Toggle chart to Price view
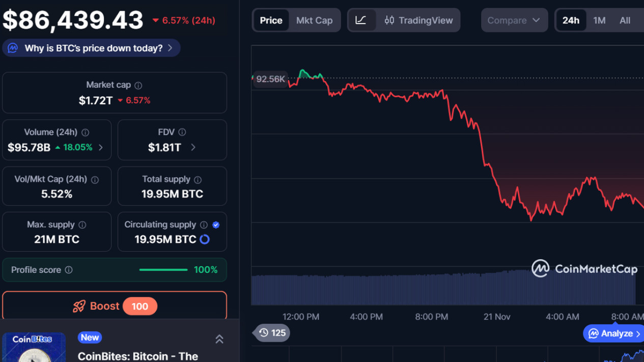This screenshot has height=362, width=644. pyautogui.click(x=271, y=20)
